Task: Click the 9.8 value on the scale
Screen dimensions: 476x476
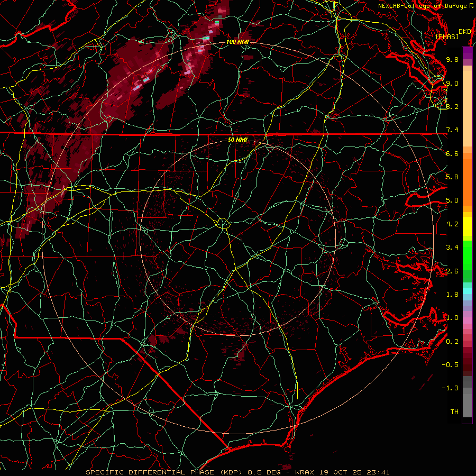Action: pos(452,59)
